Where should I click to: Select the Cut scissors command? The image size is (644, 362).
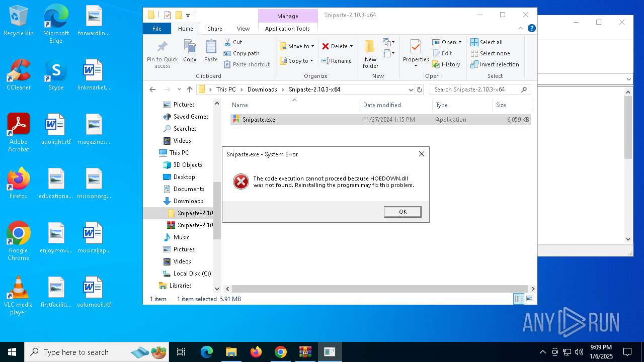click(x=233, y=42)
